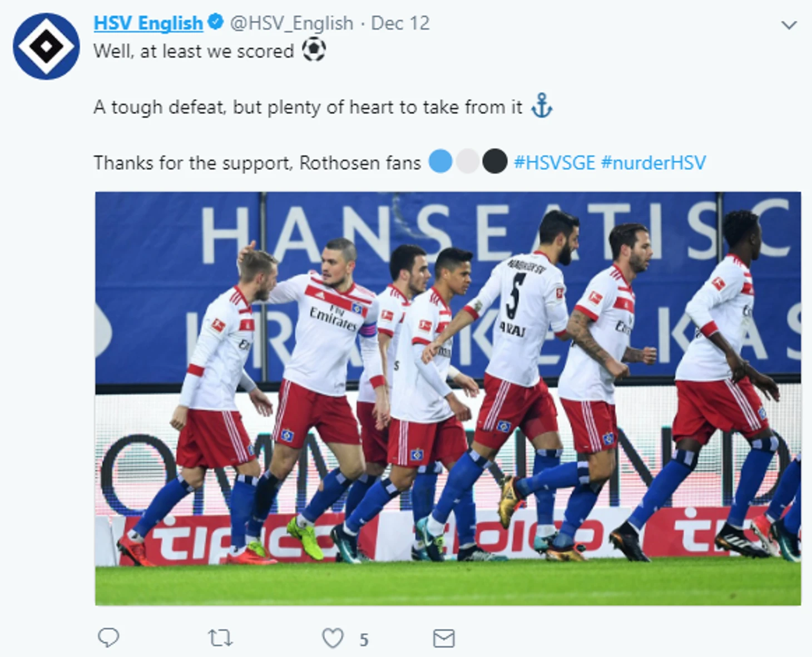Click the black circle emoji
This screenshot has height=657, width=812.
tap(495, 161)
